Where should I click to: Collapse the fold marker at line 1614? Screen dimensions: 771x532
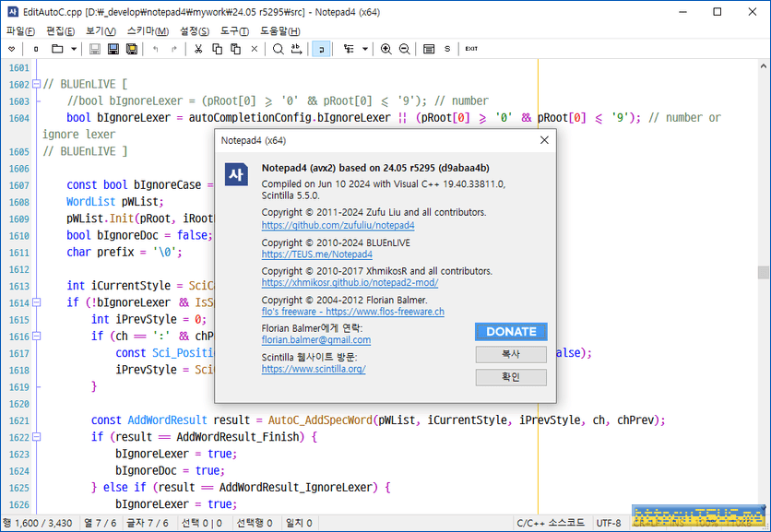36,302
